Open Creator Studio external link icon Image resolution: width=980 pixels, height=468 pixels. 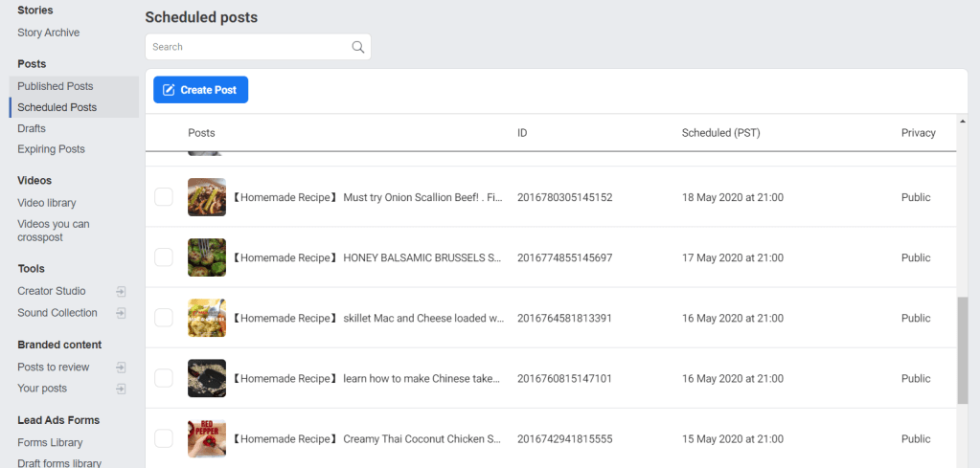[121, 291]
